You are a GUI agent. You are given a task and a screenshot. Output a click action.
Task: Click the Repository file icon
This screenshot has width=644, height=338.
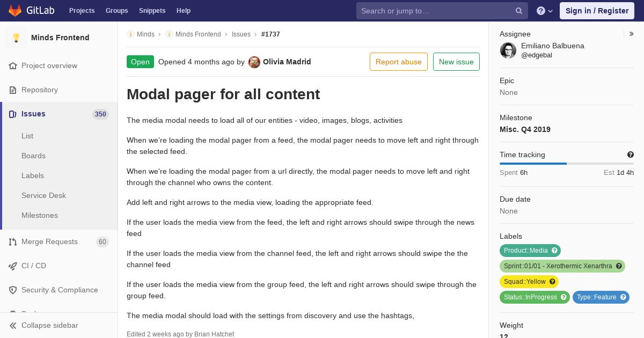(x=13, y=90)
